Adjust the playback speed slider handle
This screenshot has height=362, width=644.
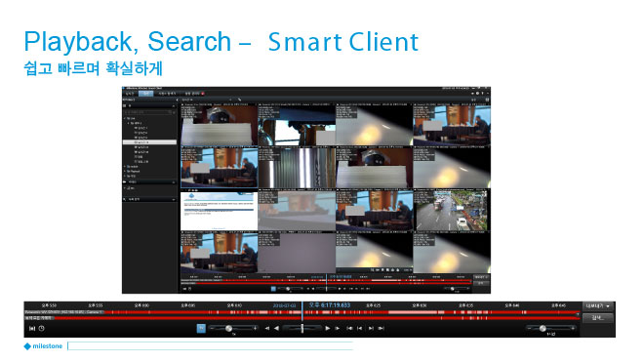pyautogui.click(x=228, y=328)
